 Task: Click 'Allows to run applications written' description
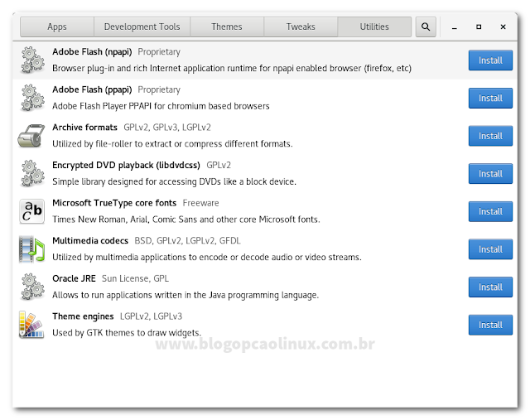(185, 295)
